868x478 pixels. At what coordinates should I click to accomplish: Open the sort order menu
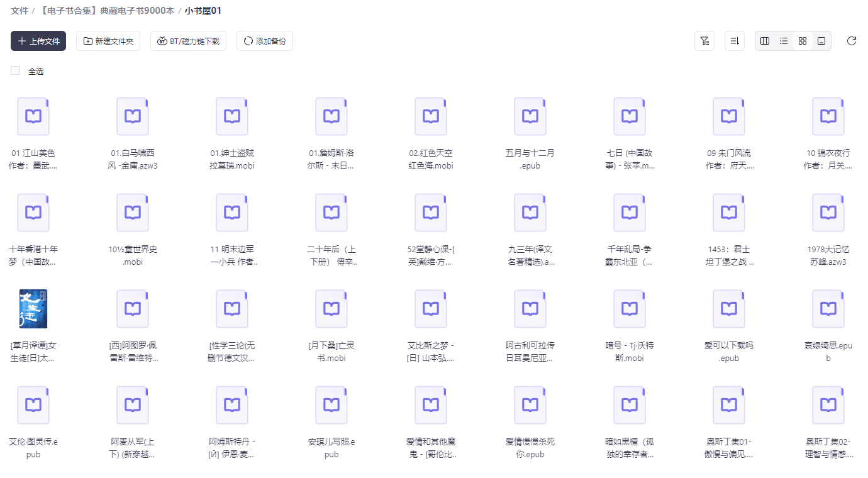pyautogui.click(x=735, y=41)
